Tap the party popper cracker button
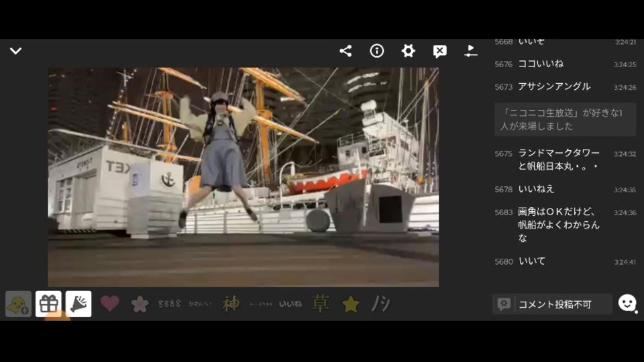This screenshot has height=362, width=644. point(78,304)
